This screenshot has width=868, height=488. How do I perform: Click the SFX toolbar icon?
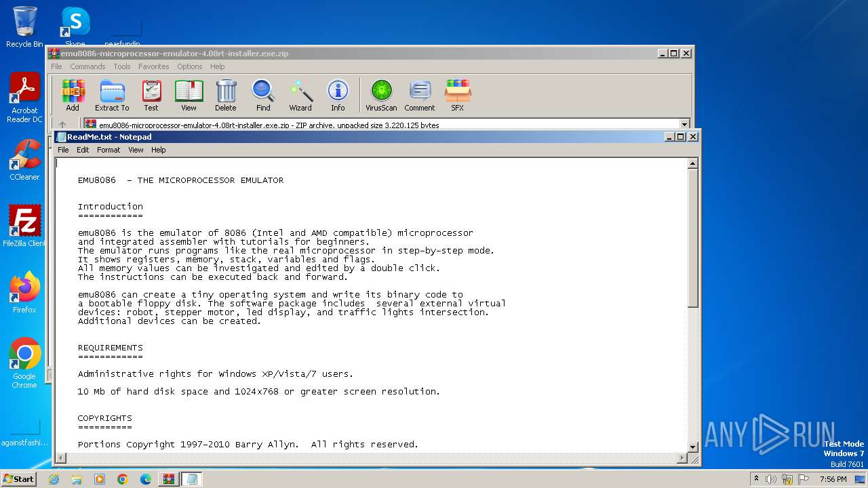(458, 95)
